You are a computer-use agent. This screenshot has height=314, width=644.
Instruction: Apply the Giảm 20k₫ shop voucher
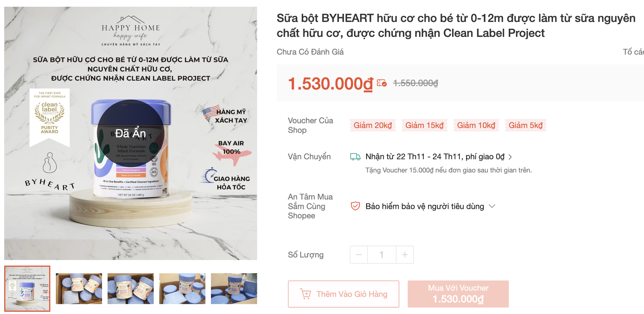(x=373, y=125)
